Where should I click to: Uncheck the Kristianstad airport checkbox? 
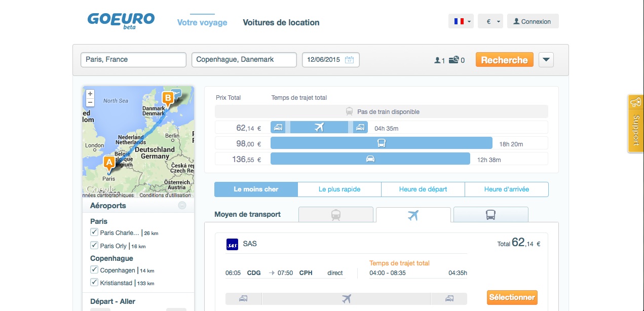tap(94, 282)
